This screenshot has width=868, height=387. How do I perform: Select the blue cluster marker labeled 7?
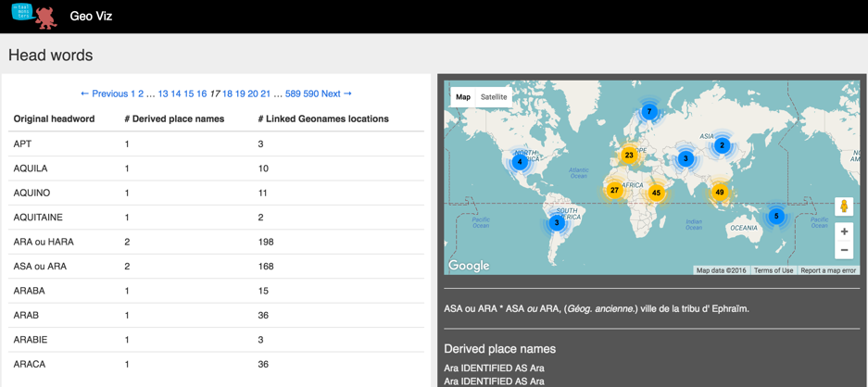coord(649,112)
